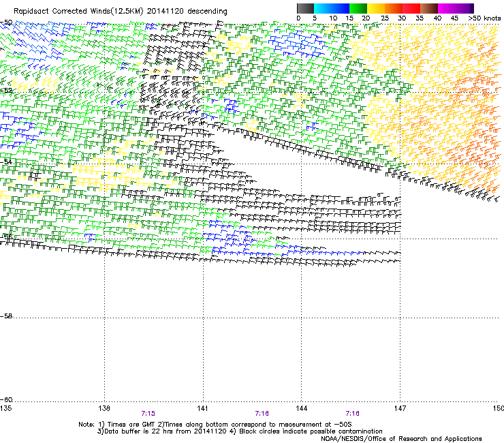This screenshot has width=504, height=443.
Task: Click the red 30-35 knots legend swatch
Action: (411, 8)
